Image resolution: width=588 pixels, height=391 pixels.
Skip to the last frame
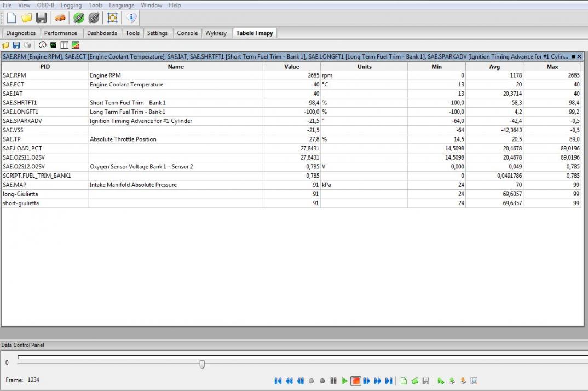[x=389, y=381]
